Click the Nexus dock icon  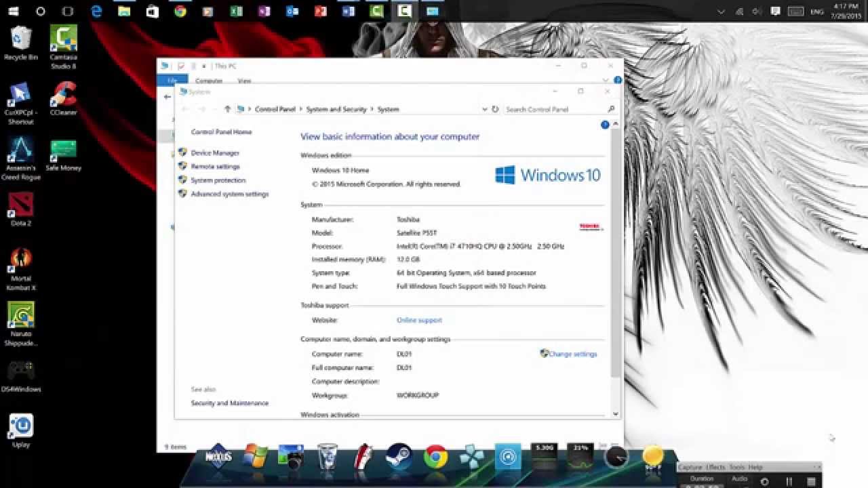click(218, 457)
